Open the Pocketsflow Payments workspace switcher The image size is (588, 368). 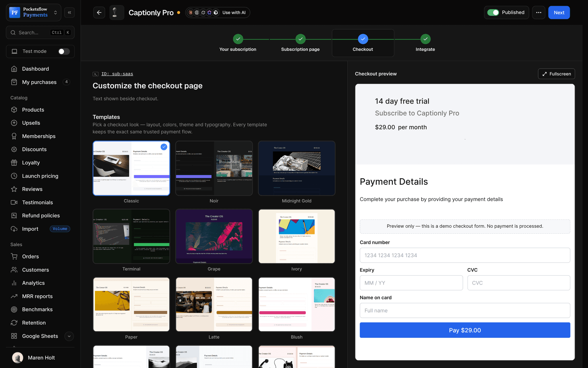34,12
